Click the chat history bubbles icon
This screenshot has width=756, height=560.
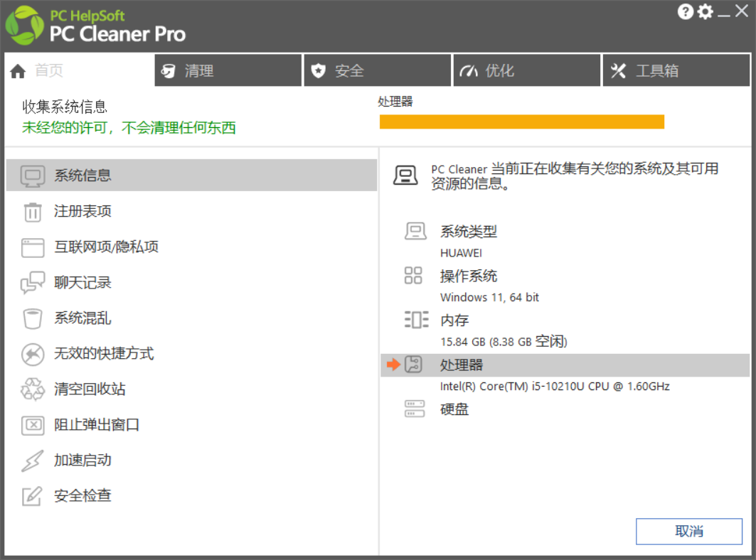(33, 283)
